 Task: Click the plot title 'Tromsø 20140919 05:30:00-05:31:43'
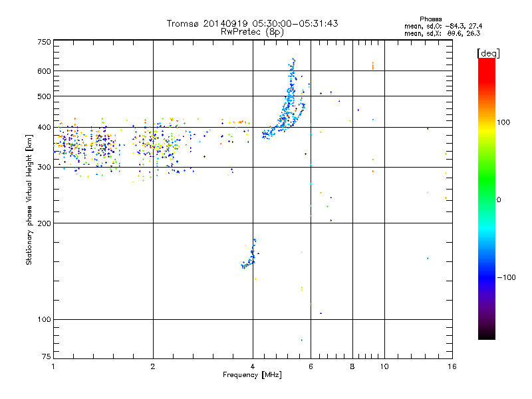coord(252,23)
